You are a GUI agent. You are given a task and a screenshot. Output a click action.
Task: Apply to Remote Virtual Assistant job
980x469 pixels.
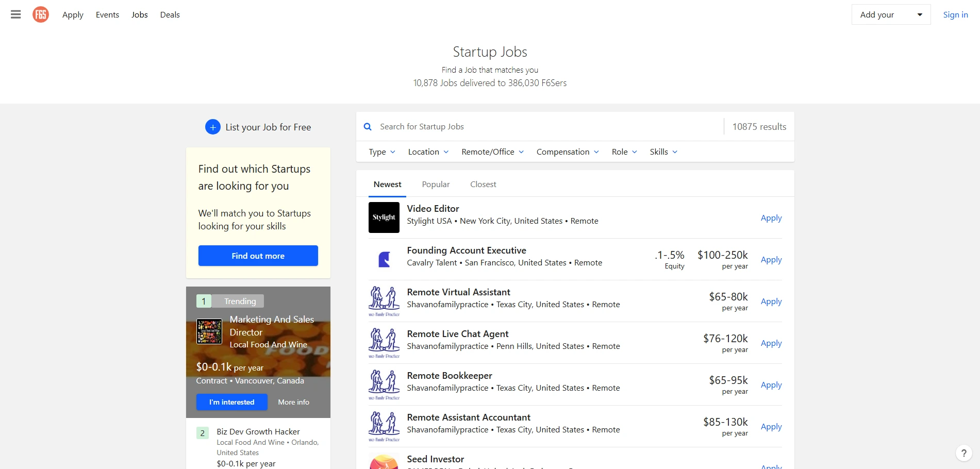point(771,301)
